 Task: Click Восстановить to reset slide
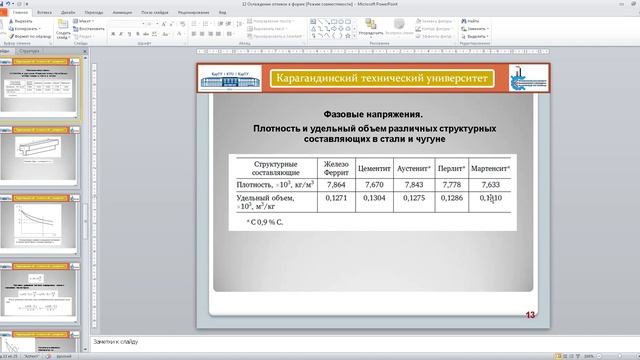[89, 29]
